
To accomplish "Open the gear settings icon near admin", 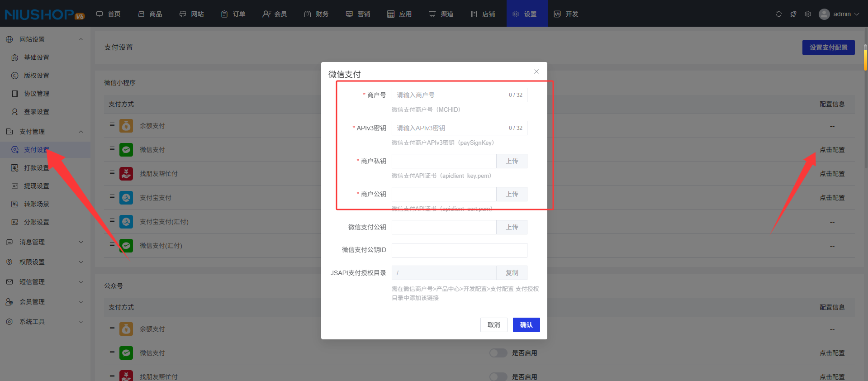I will 807,14.
